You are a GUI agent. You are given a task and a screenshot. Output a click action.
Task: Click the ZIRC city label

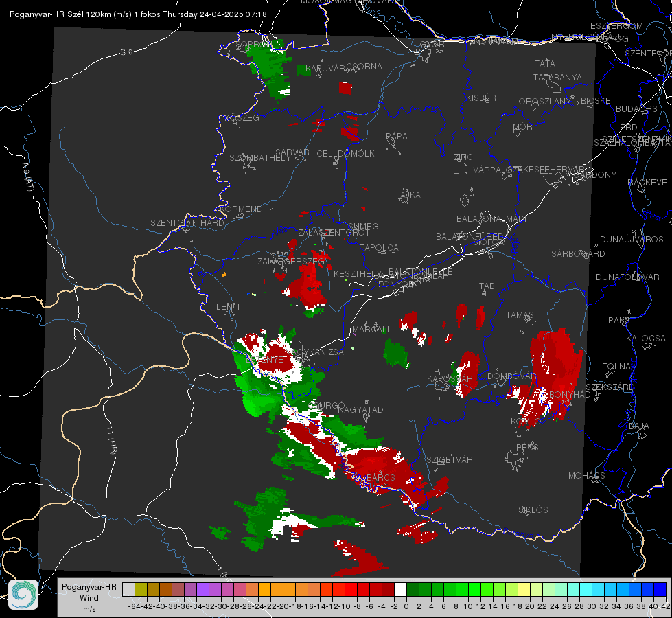(463, 157)
